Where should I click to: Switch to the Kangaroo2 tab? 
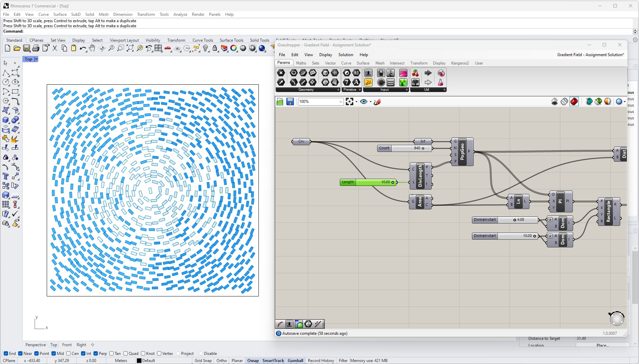460,63
